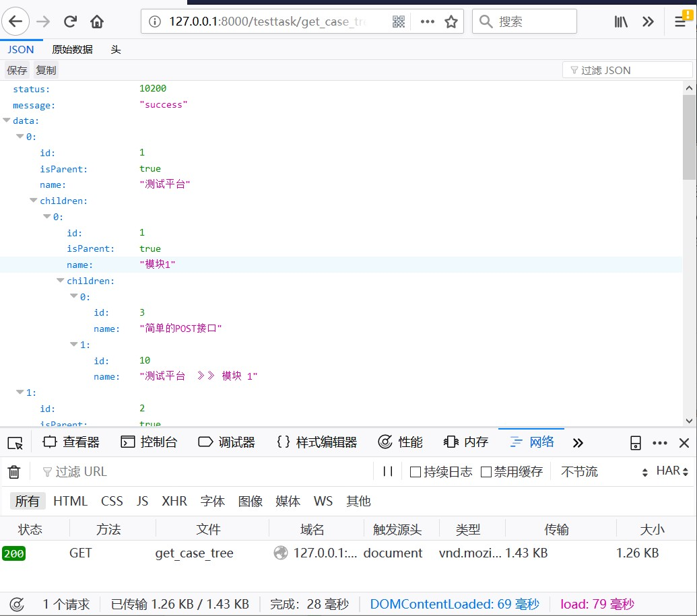Pause network recording with pause icon
The height and width of the screenshot is (616, 697).
[388, 471]
